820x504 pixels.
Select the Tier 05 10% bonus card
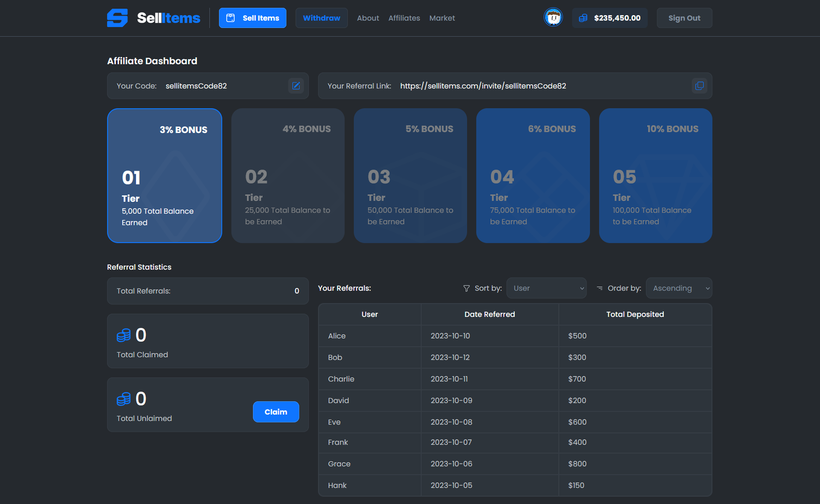point(656,176)
